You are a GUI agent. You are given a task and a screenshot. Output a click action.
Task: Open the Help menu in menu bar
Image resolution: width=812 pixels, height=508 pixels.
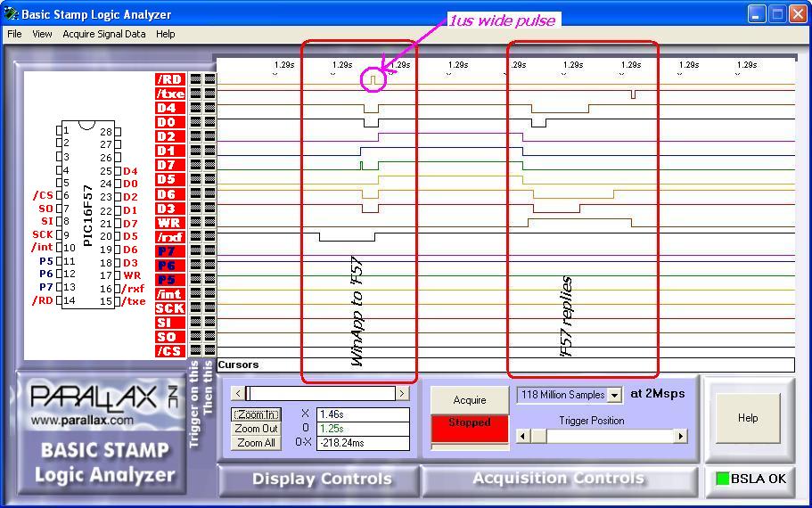pyautogui.click(x=166, y=34)
